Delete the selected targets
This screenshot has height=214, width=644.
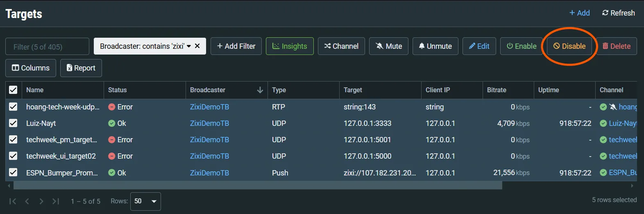coord(617,46)
